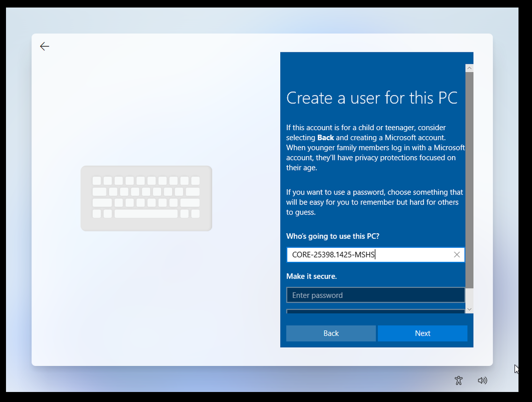This screenshot has width=532, height=402.
Task: Click the scrollbar up arrow
Action: (469, 68)
